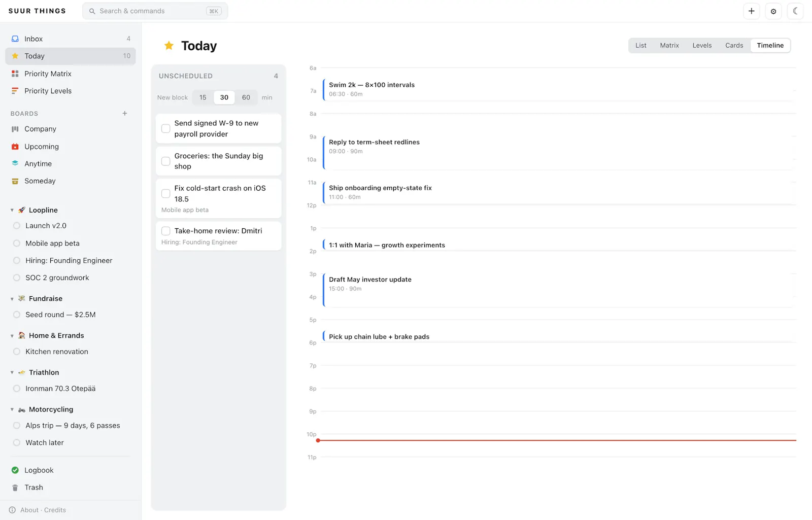Switch to Levels view tab

pos(702,45)
